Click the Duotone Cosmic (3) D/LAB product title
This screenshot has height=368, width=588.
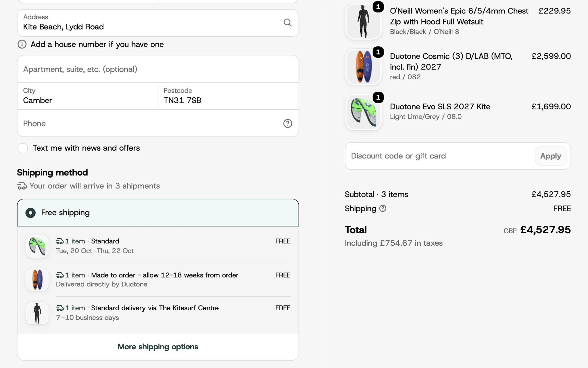451,62
